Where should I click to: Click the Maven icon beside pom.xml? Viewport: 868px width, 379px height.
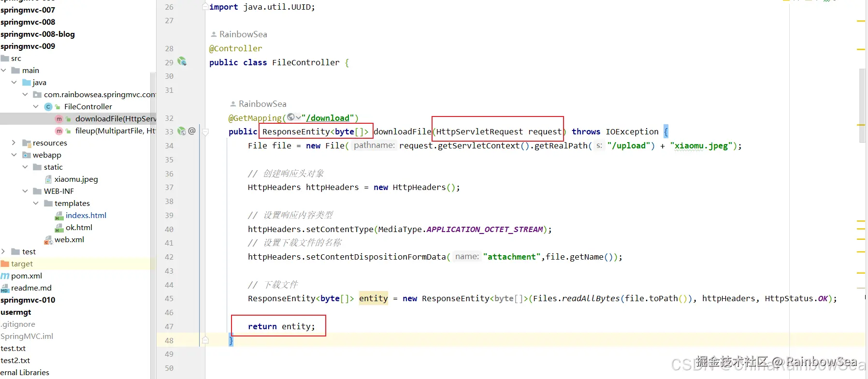[x=5, y=276]
